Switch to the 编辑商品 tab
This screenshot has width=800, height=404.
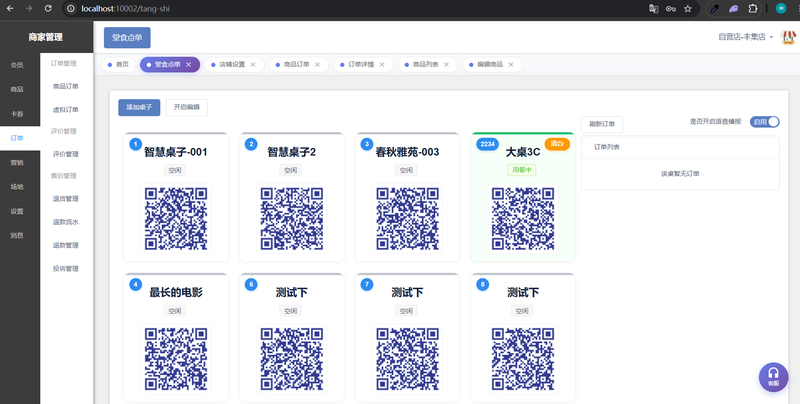(x=490, y=65)
